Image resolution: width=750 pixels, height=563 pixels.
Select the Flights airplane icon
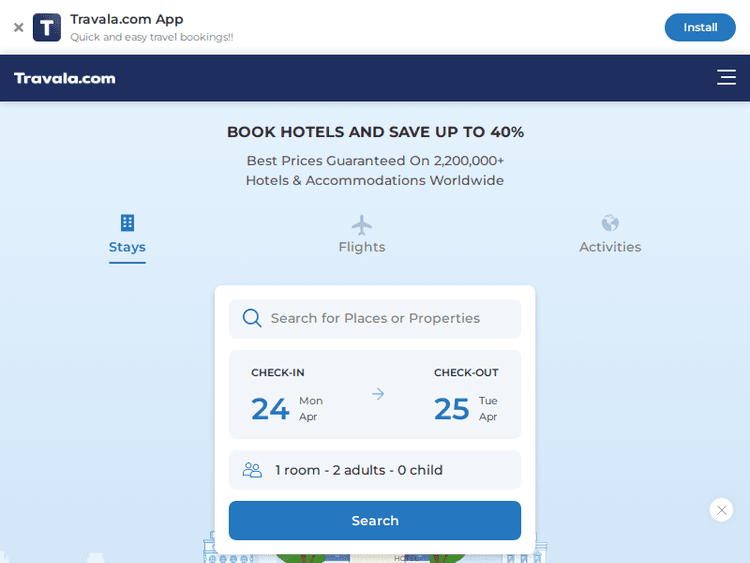coord(362,225)
